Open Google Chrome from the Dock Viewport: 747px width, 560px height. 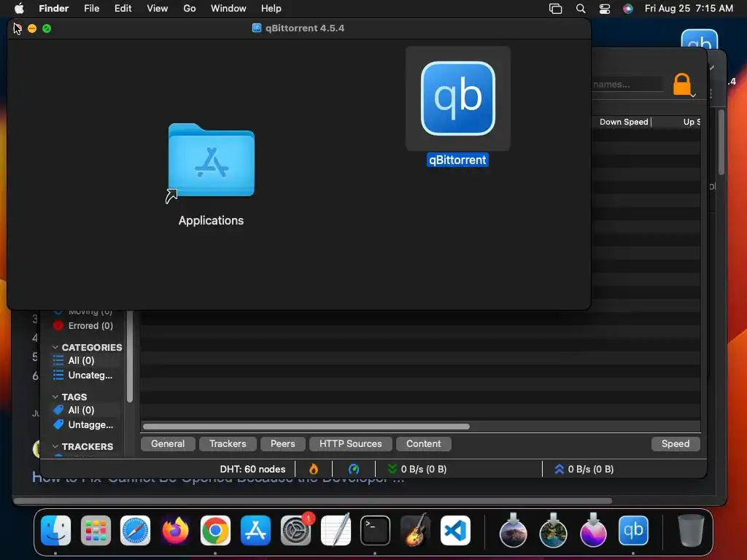pyautogui.click(x=215, y=530)
